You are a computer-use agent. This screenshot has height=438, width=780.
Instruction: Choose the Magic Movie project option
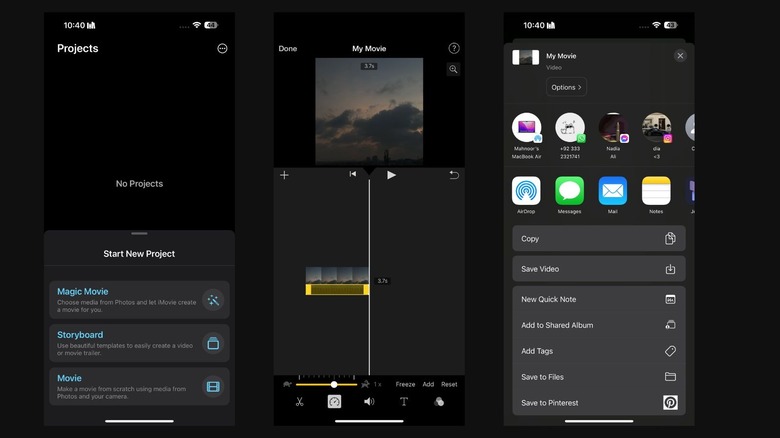(139, 300)
